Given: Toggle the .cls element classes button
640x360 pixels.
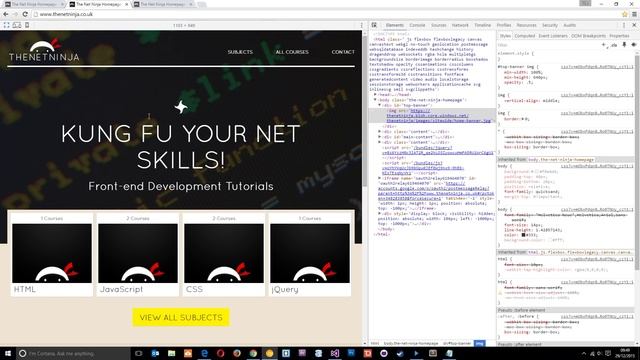Looking at the screenshot, I should pyautogui.click(x=614, y=45).
